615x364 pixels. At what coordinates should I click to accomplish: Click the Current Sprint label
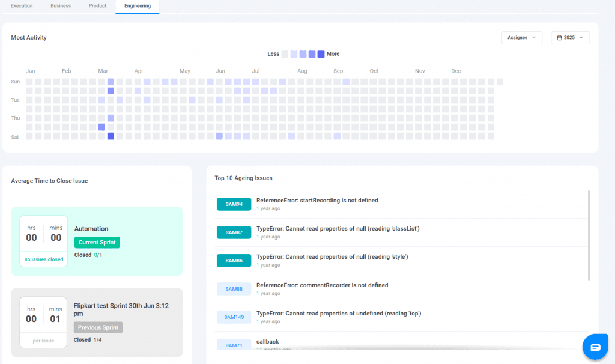pos(97,243)
